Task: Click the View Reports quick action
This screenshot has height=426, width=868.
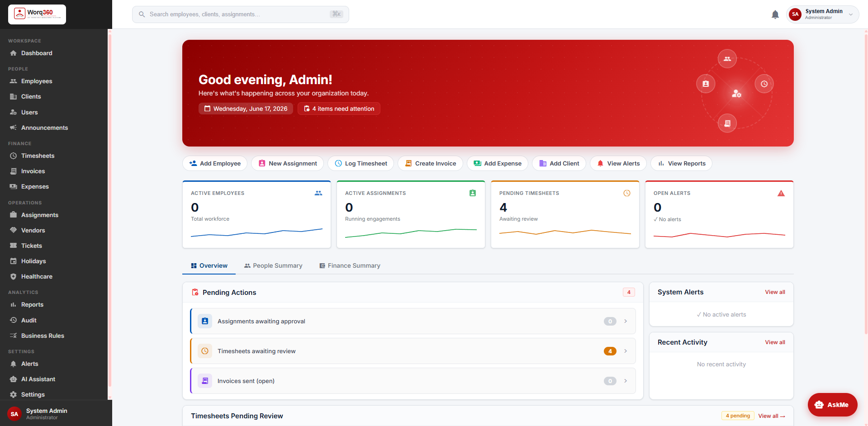Action: click(x=682, y=164)
